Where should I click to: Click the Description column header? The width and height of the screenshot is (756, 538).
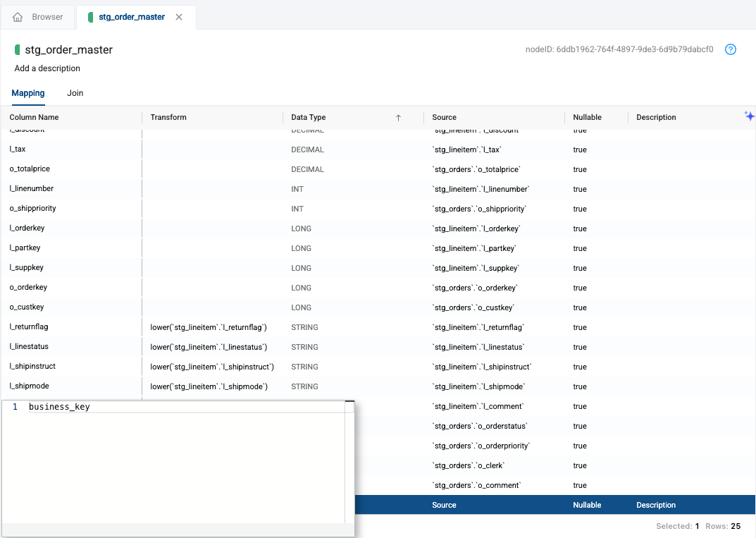(656, 117)
